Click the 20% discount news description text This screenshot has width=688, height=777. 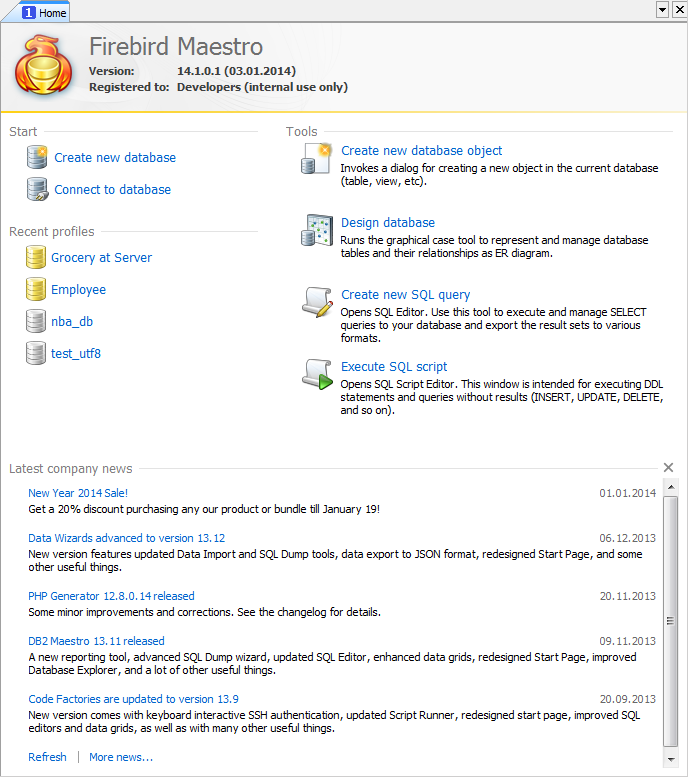tap(204, 509)
